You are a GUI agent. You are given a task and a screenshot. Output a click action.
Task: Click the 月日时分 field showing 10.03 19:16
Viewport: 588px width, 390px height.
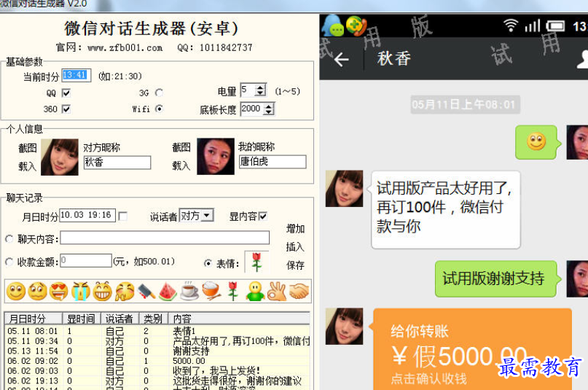pos(87,215)
